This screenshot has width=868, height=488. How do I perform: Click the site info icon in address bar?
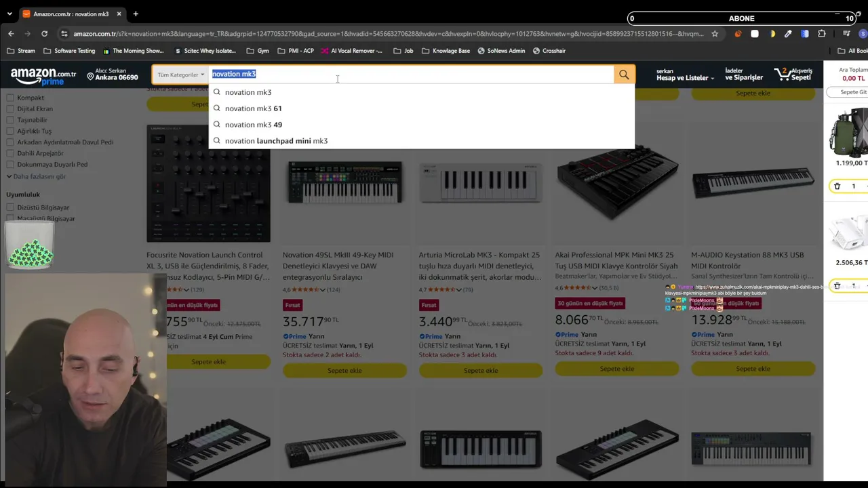point(64,34)
